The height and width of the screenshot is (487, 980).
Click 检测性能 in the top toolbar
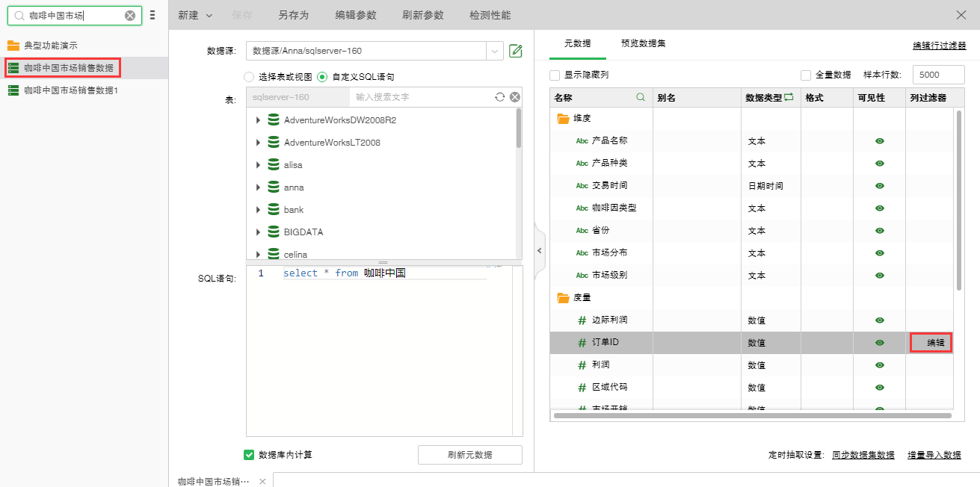(x=490, y=15)
